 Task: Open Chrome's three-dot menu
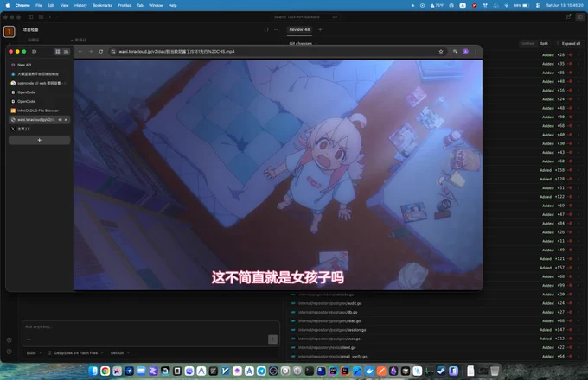pos(476,51)
